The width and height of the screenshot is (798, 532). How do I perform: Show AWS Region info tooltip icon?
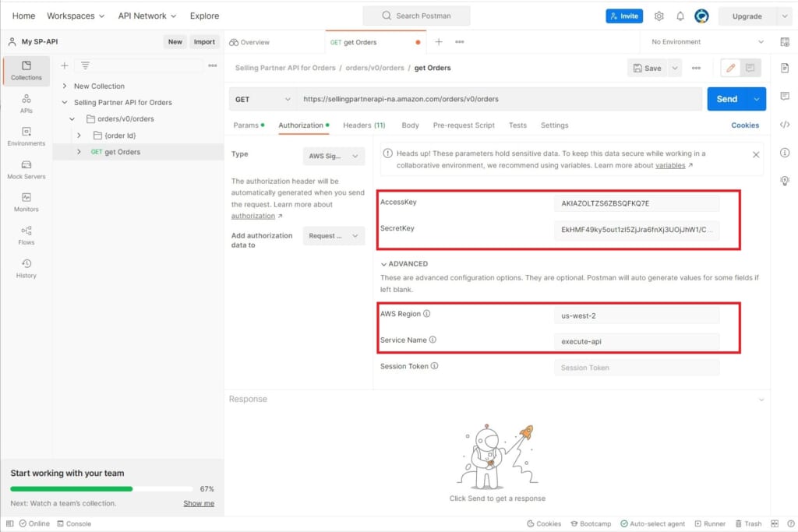[427, 314]
